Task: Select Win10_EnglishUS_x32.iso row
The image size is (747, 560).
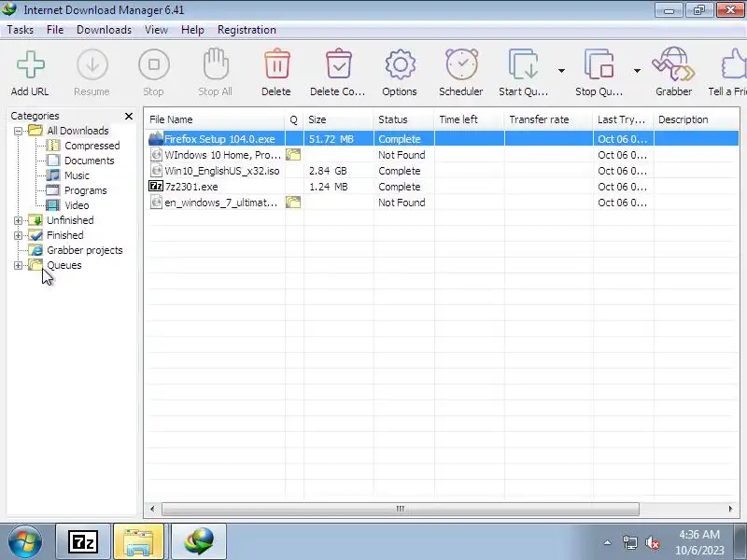Action: click(x=442, y=171)
